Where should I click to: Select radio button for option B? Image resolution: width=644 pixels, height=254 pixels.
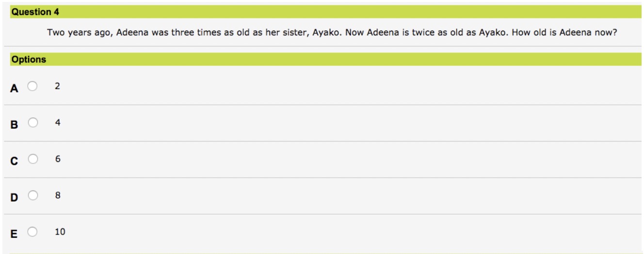click(32, 123)
